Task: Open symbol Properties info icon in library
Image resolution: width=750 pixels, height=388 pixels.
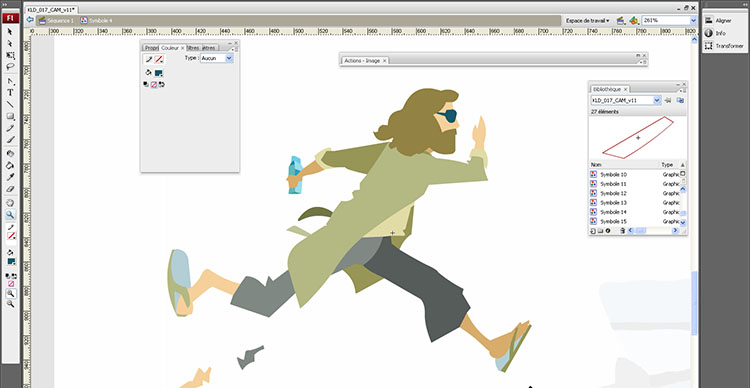Action: (x=608, y=231)
